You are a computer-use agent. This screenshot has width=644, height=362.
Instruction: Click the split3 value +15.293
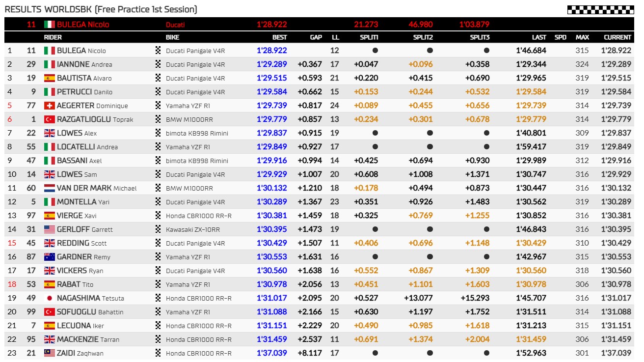[x=475, y=298]
